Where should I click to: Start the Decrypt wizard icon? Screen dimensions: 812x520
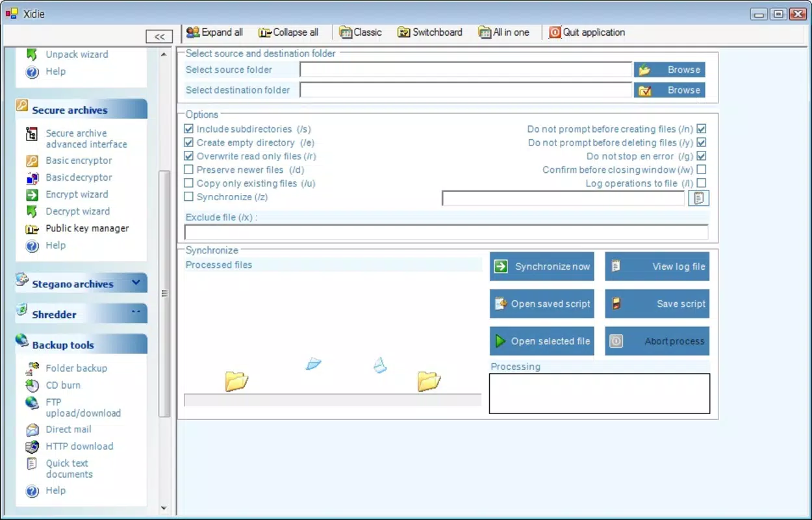[x=32, y=211]
